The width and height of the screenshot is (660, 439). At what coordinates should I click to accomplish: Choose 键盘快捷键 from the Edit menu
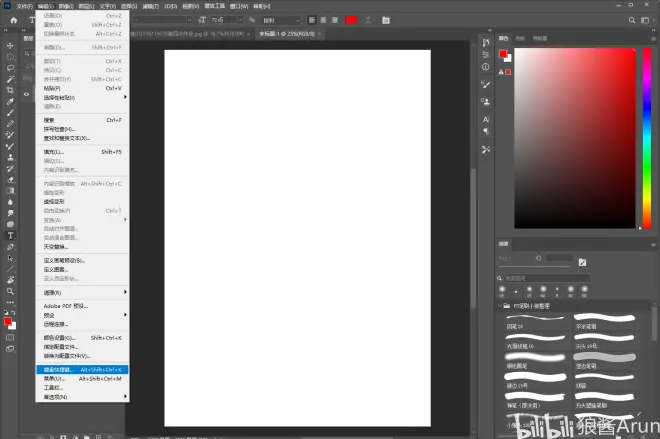[65, 369]
